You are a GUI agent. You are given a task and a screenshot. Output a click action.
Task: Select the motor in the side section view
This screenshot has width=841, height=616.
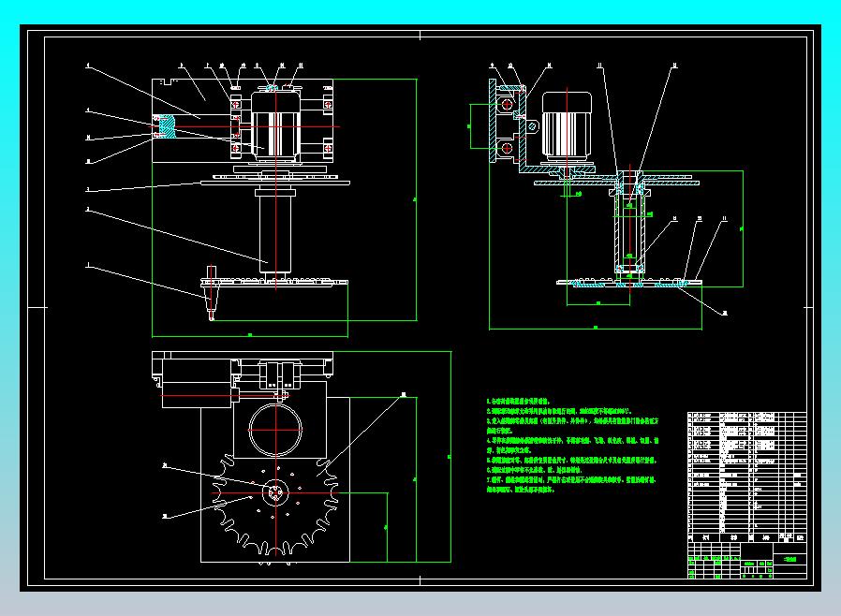[567, 126]
